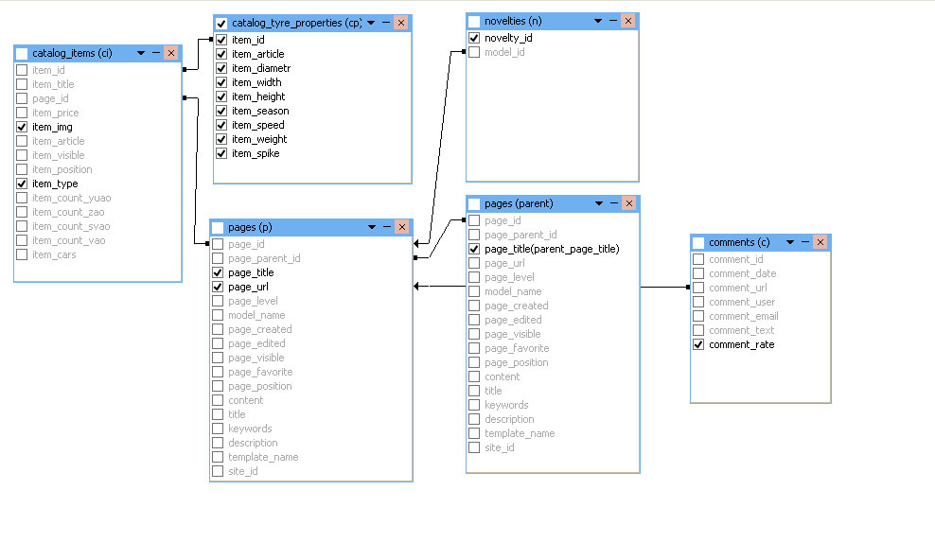Viewport: 935px width, 560px height.
Task: Uncheck page_title in pages (p)
Action: coord(218,272)
